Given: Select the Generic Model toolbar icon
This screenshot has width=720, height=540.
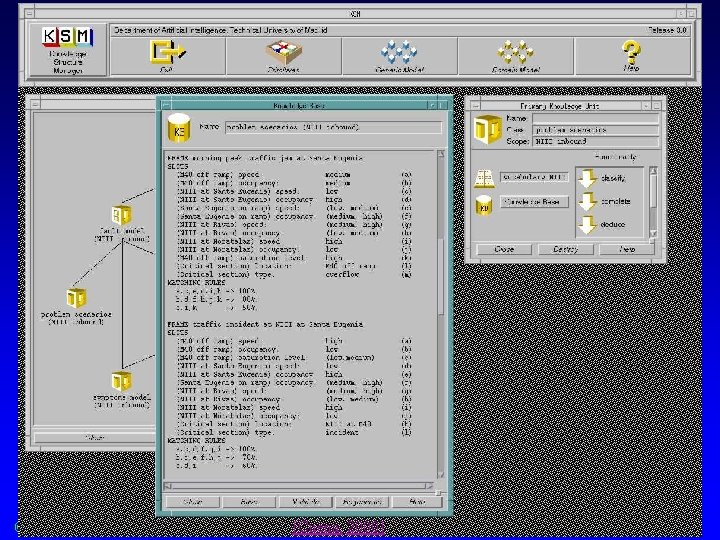Looking at the screenshot, I should click(x=398, y=53).
